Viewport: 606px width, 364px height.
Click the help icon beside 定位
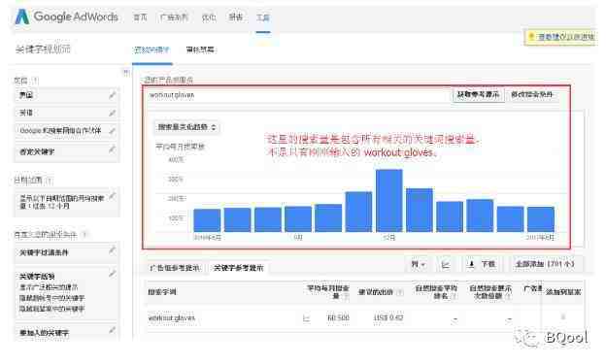35,81
